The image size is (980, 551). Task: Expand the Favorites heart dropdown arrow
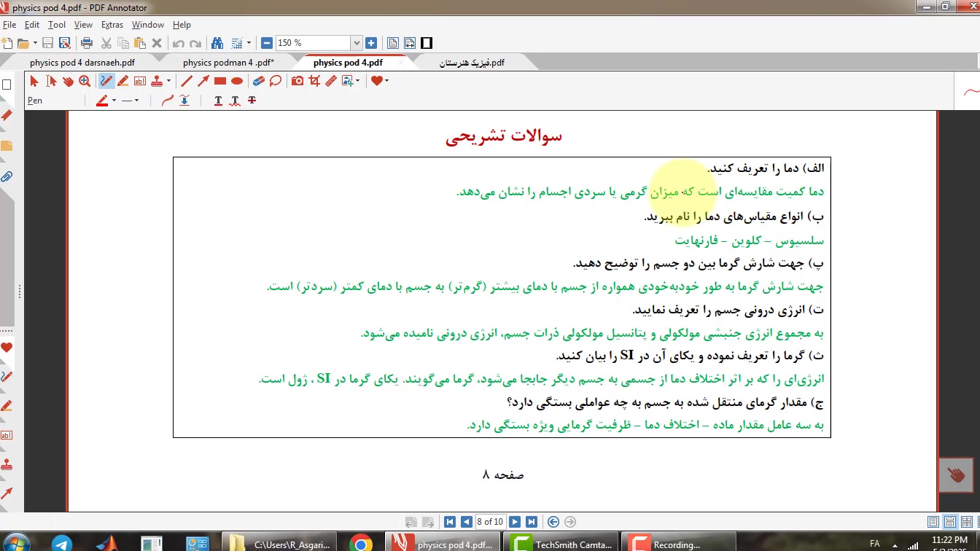(386, 81)
